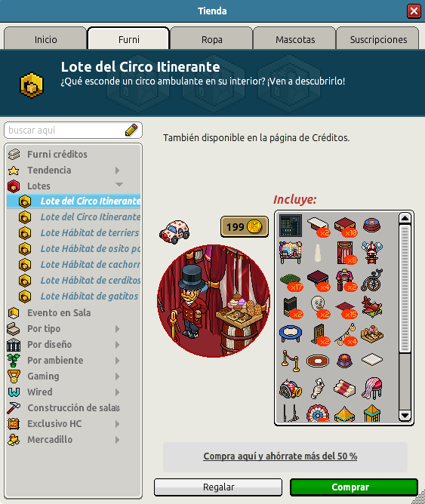The width and height of the screenshot is (425, 504).
Task: Click the polka-dot clown car icon
Action: (x=174, y=232)
